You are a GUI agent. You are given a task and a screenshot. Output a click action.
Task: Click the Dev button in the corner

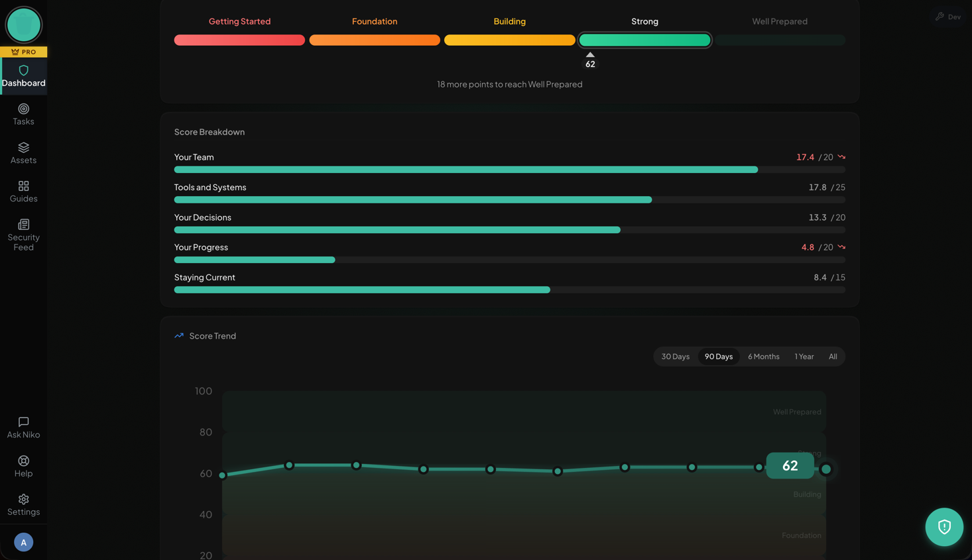pyautogui.click(x=948, y=17)
